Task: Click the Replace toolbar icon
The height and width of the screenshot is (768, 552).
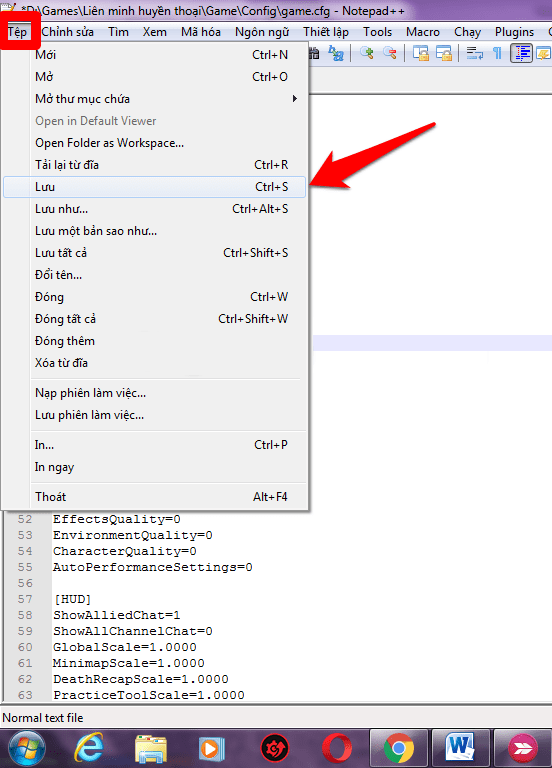Action: point(336,53)
